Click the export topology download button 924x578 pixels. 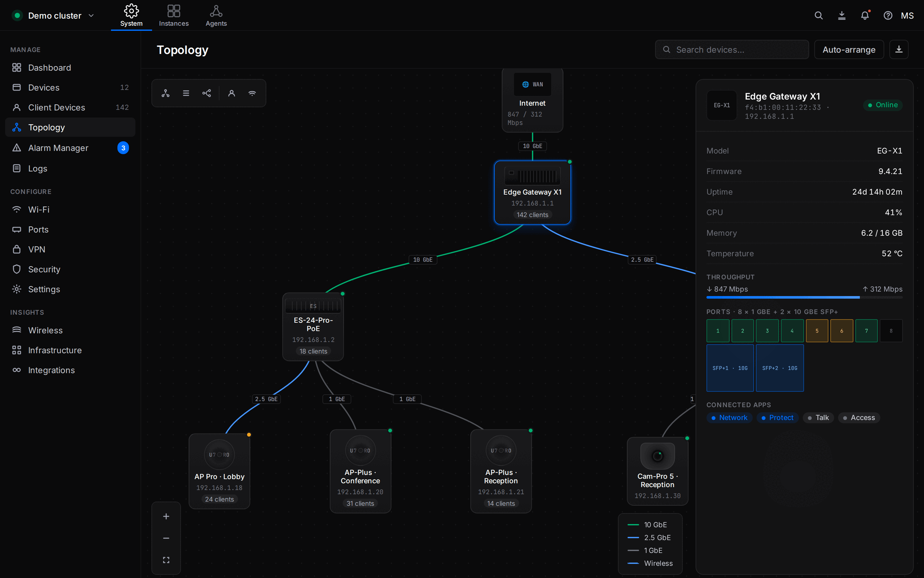899,50
